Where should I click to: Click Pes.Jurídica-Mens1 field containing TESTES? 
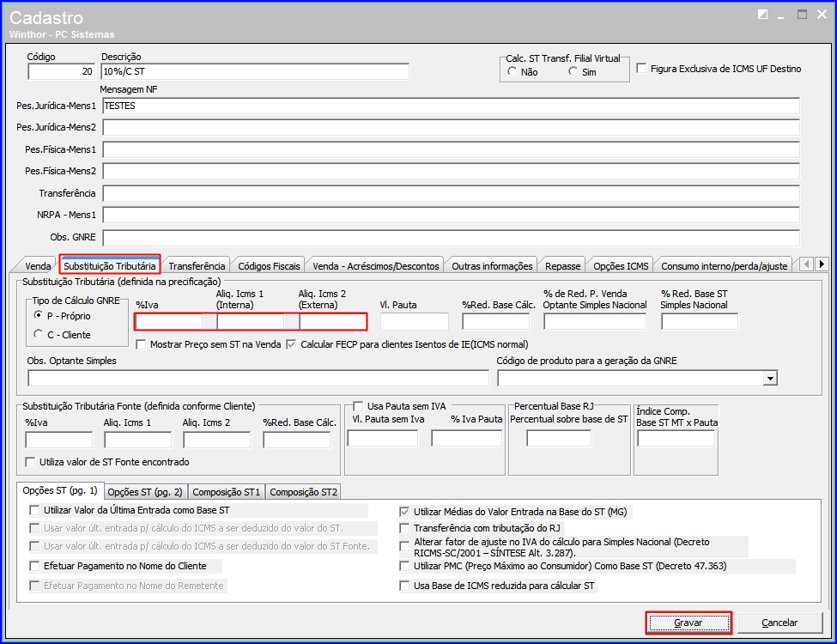click(451, 106)
